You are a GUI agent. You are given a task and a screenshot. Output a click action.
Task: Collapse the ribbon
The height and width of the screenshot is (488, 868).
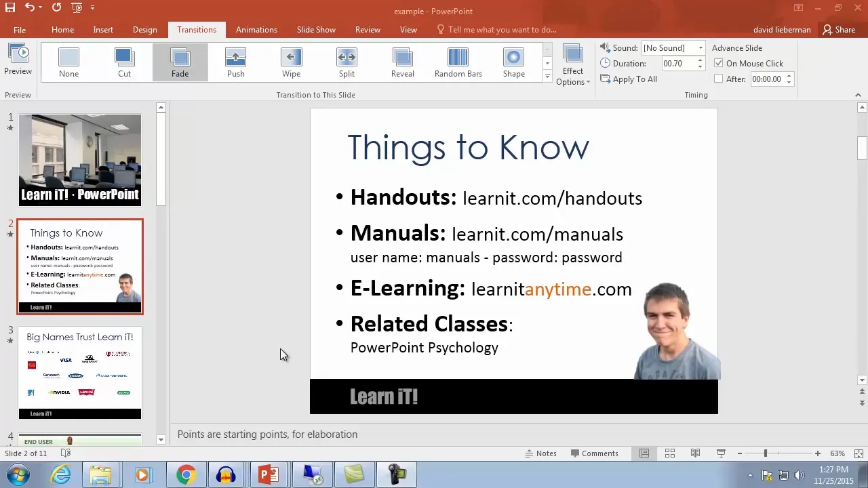click(858, 95)
